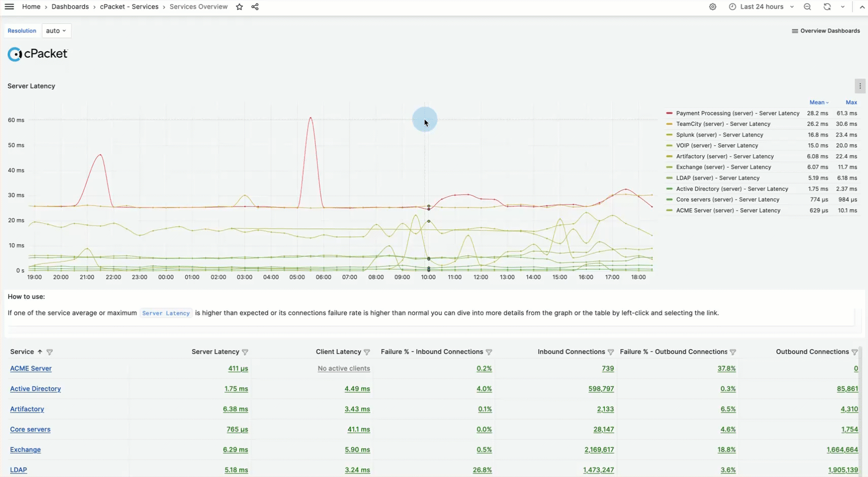Click the cPacket logo
Image resolution: width=868 pixels, height=477 pixels.
coord(38,54)
